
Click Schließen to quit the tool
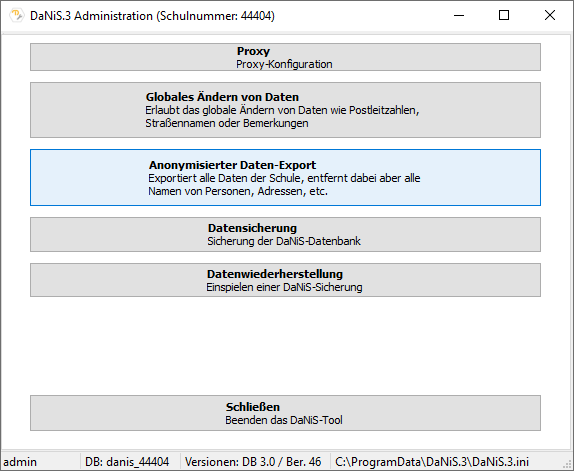tap(285, 413)
